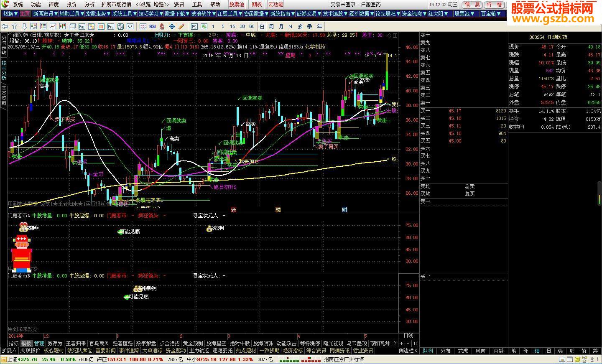The width and height of the screenshot is (602, 364).
Task: Expand the 江恩工具 dropdown
Action: [230, 14]
